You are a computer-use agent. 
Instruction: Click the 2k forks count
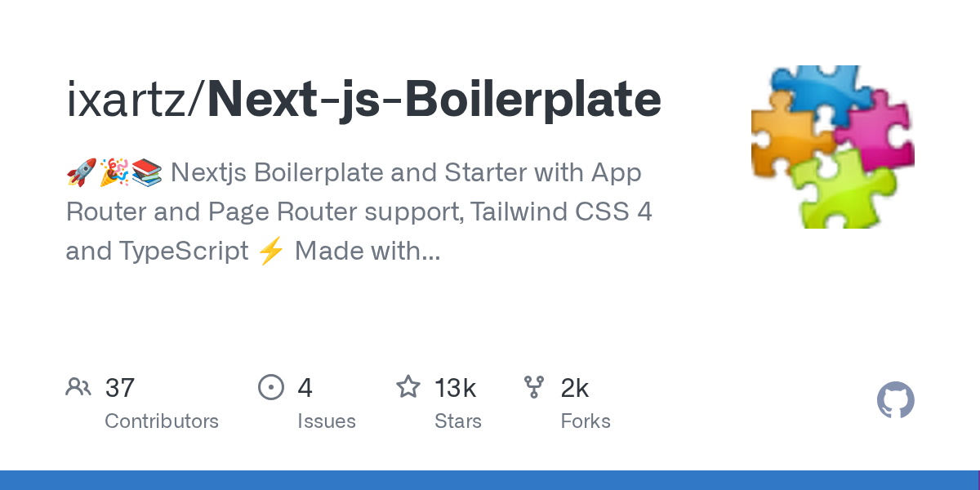point(575,388)
